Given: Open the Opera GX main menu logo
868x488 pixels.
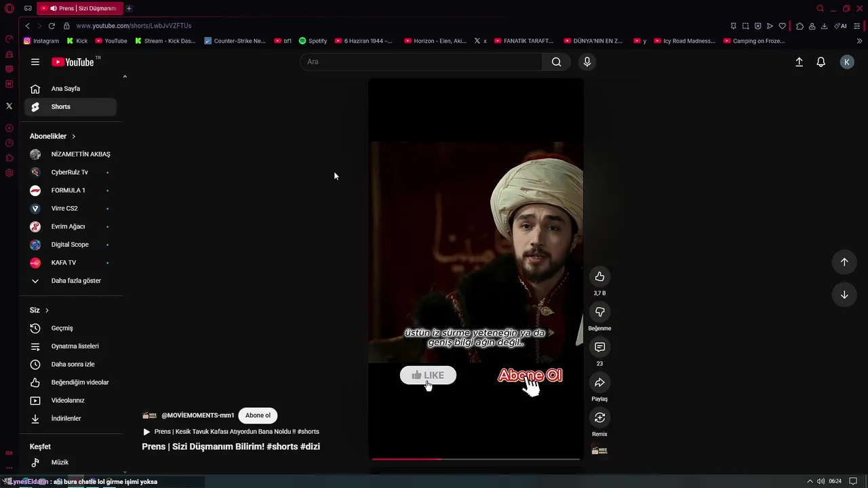Looking at the screenshot, I should pos(9,8).
